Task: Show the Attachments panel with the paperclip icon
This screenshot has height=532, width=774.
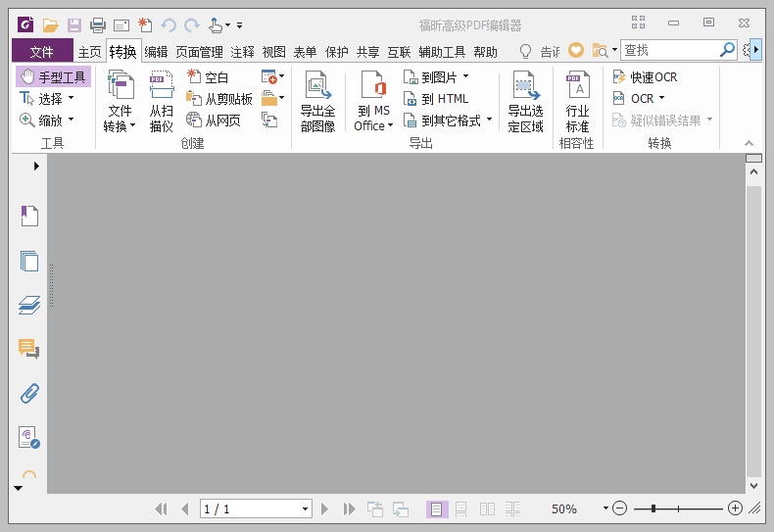Action: coord(29,393)
